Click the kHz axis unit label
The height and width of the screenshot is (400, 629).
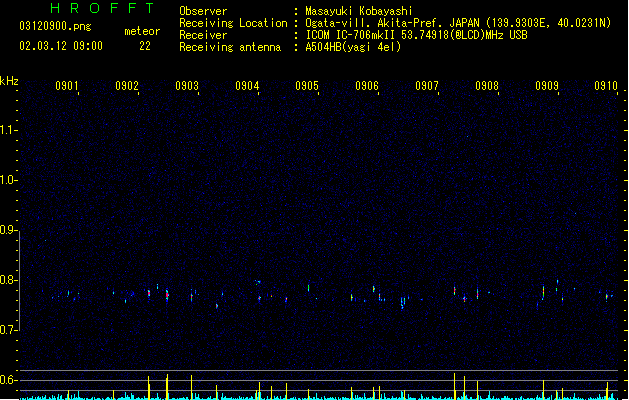pyautogui.click(x=9, y=81)
